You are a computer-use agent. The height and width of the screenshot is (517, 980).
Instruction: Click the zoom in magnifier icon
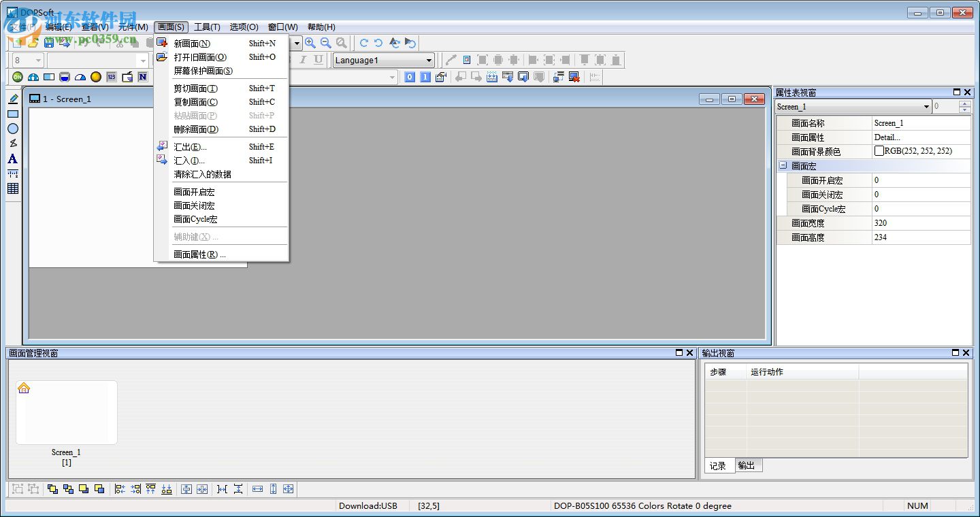[310, 43]
